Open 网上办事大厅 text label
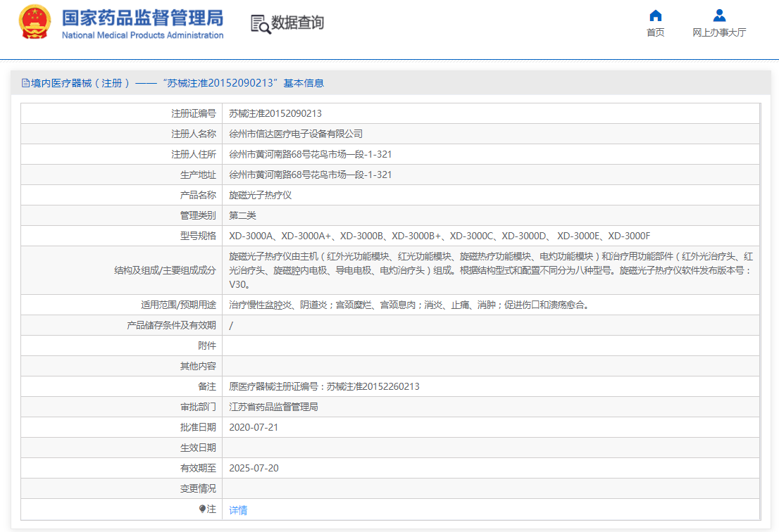 [x=718, y=32]
